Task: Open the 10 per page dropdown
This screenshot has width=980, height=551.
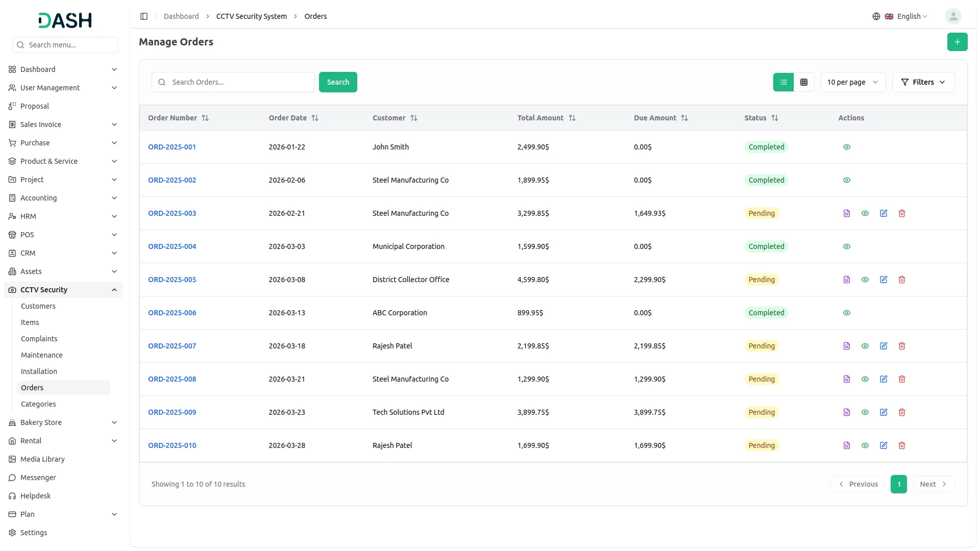Action: (853, 82)
